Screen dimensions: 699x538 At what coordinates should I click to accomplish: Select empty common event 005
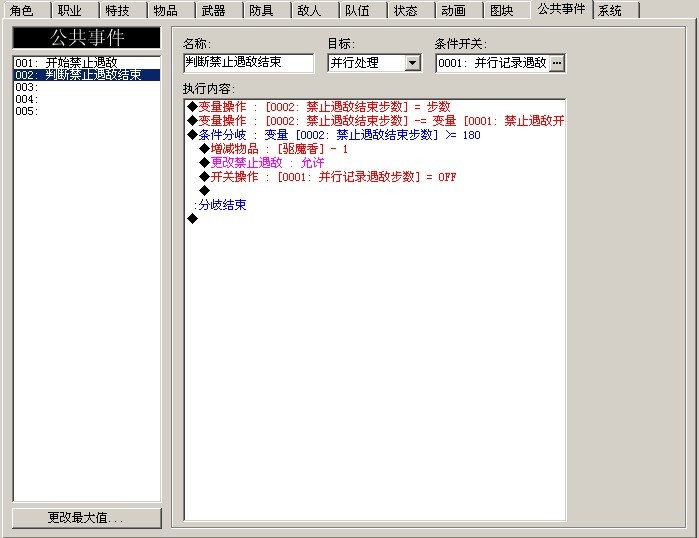(87, 111)
